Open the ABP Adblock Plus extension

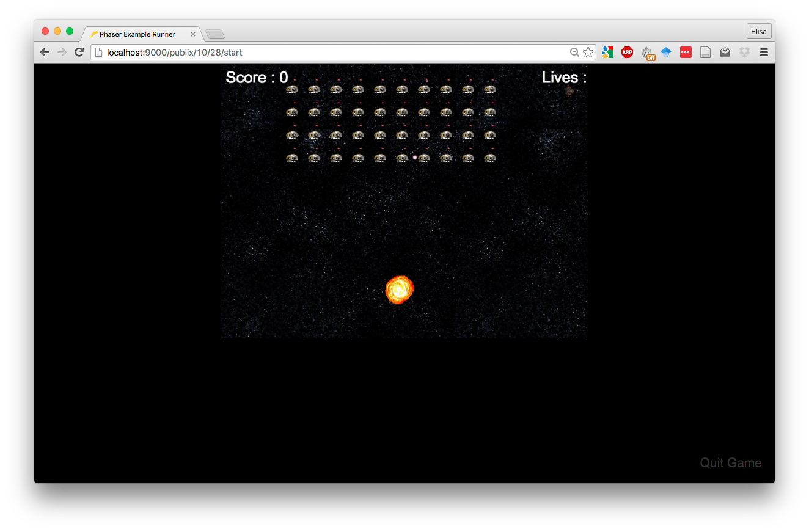click(627, 53)
